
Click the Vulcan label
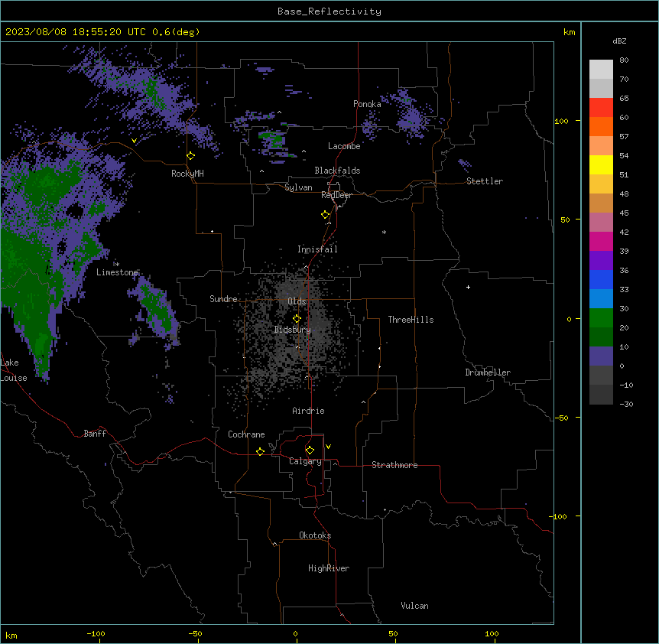(414, 606)
